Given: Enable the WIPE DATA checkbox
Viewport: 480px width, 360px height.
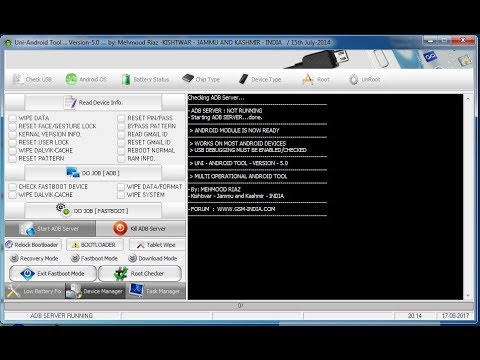Looking at the screenshot, I should (x=13, y=118).
